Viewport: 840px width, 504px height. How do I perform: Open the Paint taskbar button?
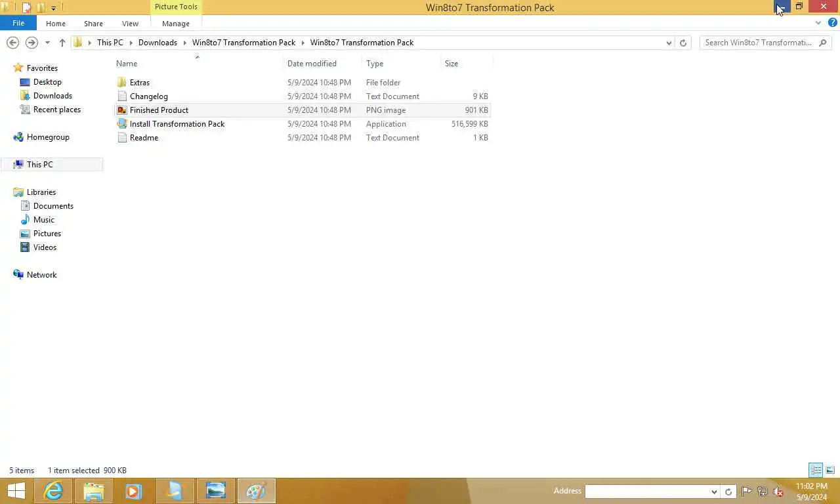pyautogui.click(x=256, y=491)
